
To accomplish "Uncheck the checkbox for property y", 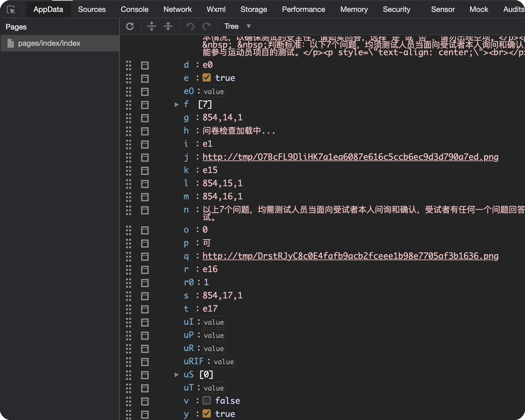I will (207, 413).
